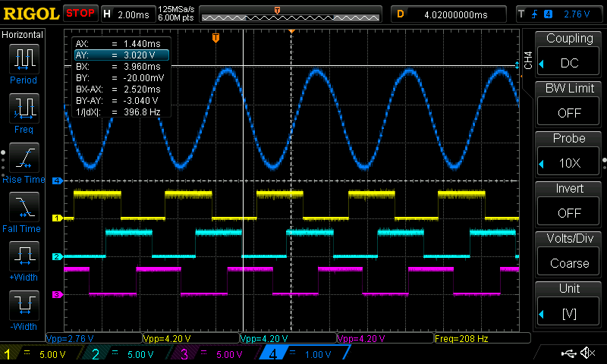
Task: Click the 1/|dX| value 396.8 Hz
Action: click(x=142, y=112)
